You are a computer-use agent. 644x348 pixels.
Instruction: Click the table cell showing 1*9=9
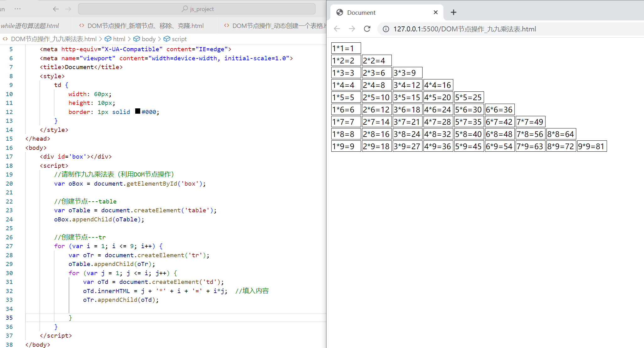pyautogui.click(x=346, y=146)
